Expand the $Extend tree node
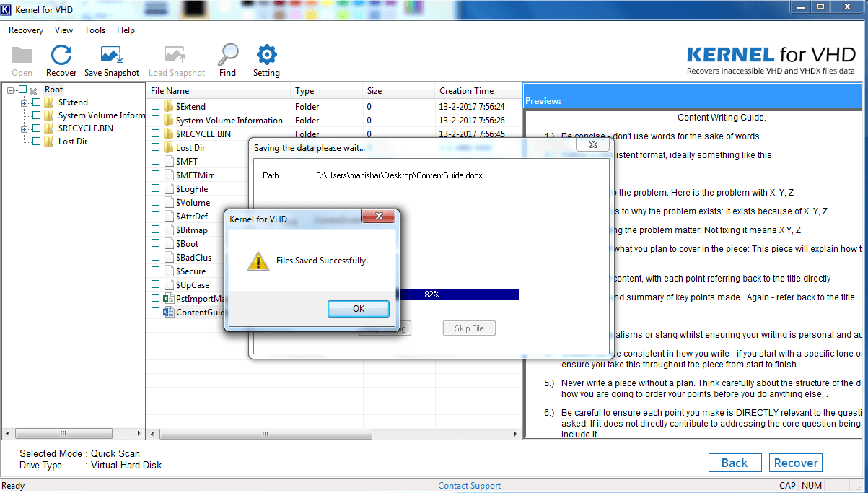This screenshot has height=493, width=868. pyautogui.click(x=24, y=103)
